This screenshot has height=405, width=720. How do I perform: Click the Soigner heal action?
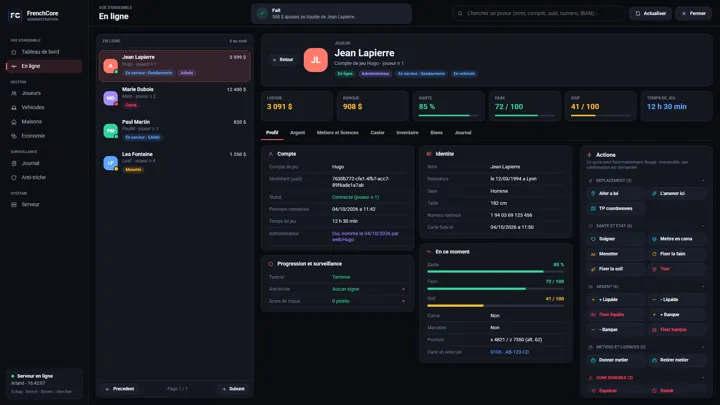616,239
